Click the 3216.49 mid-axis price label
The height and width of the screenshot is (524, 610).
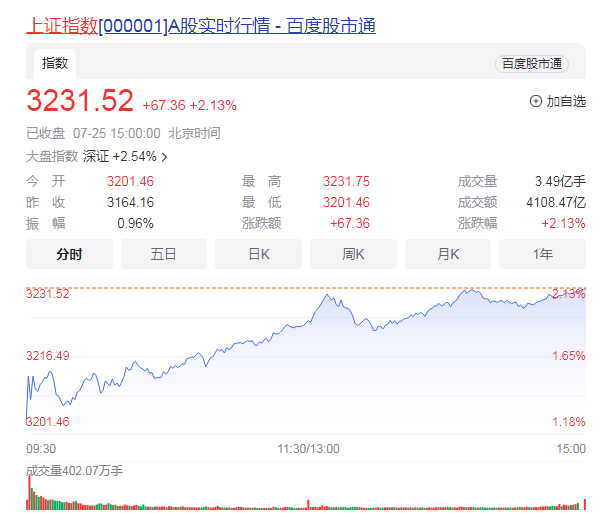(48, 356)
